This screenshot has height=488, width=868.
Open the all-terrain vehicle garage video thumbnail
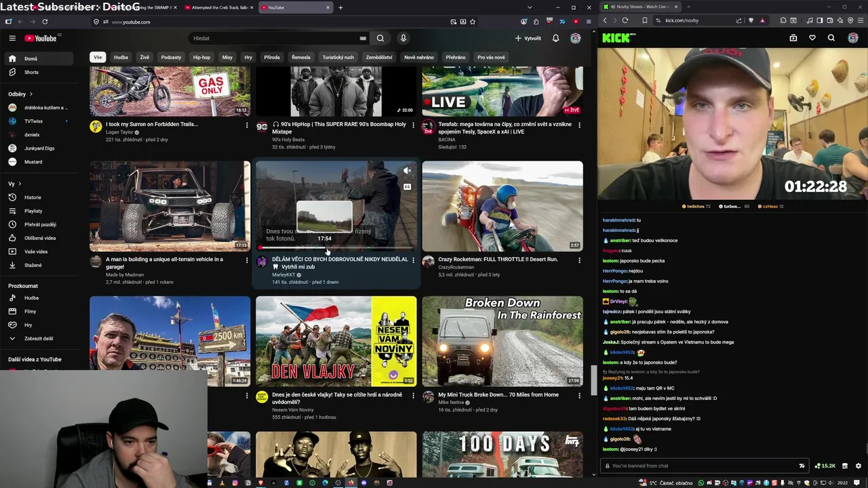(170, 206)
